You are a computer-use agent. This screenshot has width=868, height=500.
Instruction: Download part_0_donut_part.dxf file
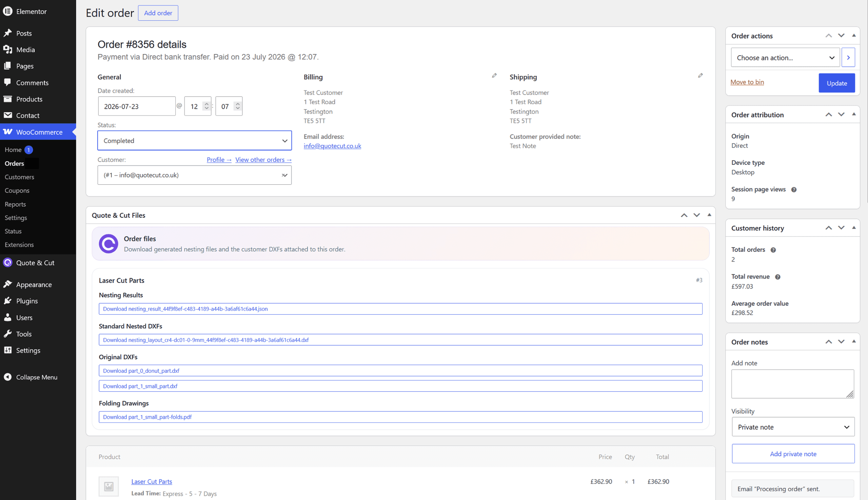(401, 371)
